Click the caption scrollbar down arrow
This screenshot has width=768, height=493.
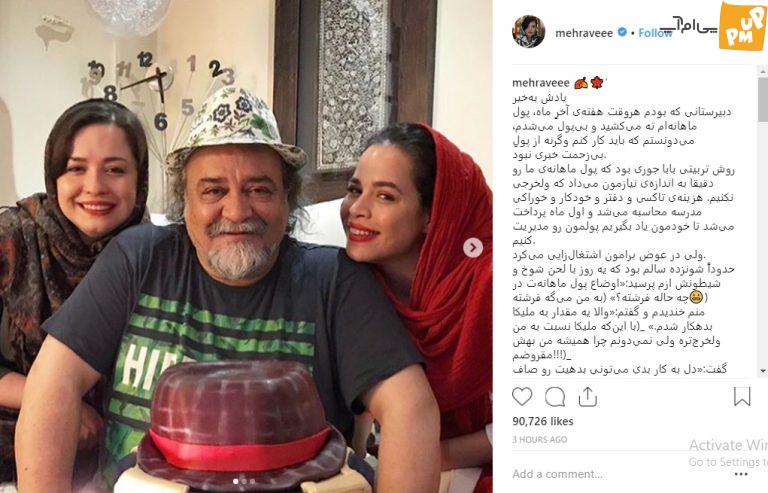tap(763, 371)
